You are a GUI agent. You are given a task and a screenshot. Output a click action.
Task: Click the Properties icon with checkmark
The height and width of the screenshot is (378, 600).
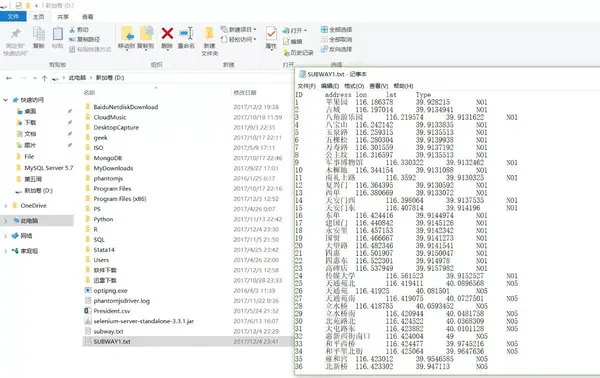click(x=271, y=34)
